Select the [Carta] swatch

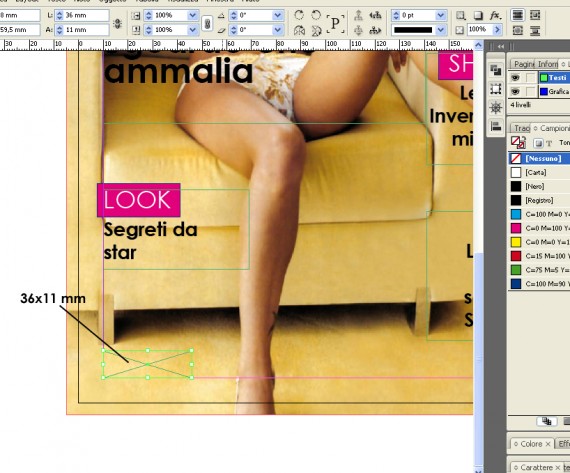[x=539, y=172]
